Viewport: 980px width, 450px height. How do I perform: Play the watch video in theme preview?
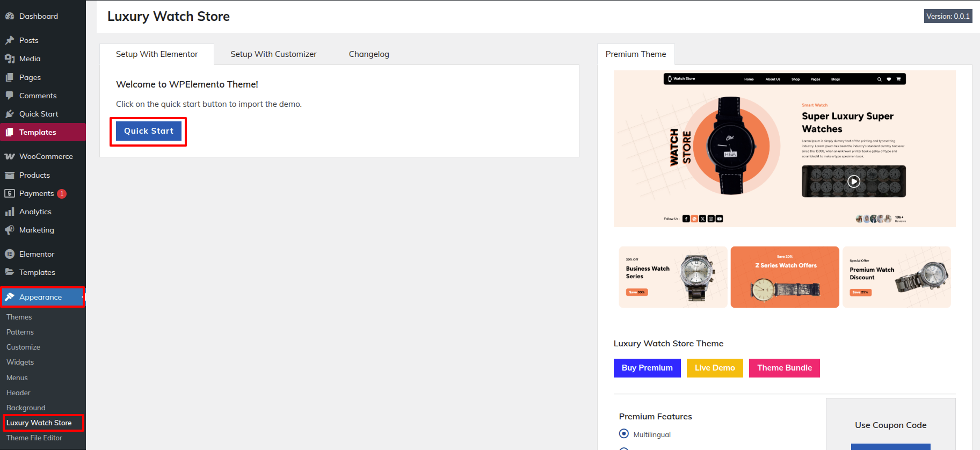853,182
